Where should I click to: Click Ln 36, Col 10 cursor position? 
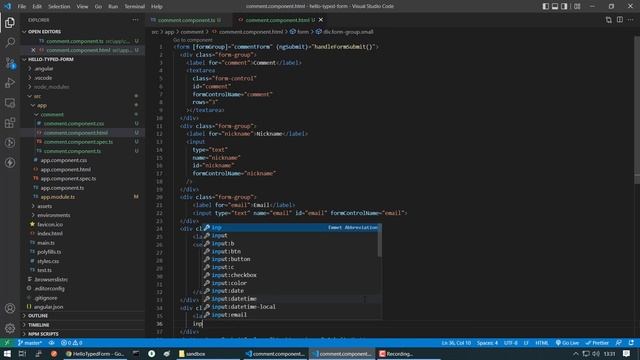point(456,343)
